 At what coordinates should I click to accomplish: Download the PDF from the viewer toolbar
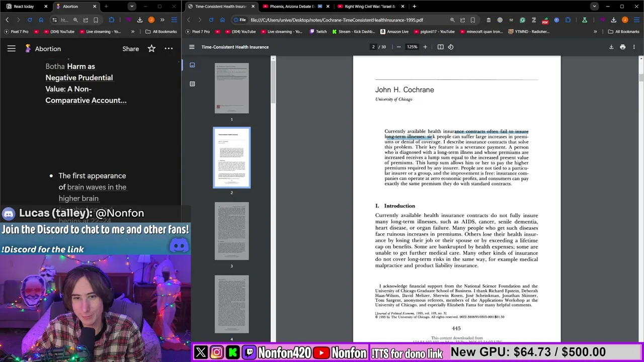point(611,47)
